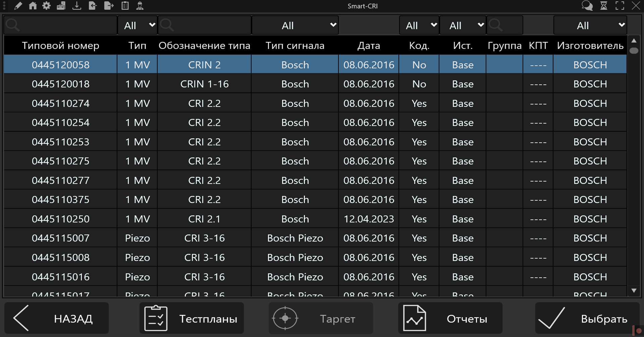The image size is (644, 337).
Task: Click the CRI 2.1 type cell
Action: 205,219
